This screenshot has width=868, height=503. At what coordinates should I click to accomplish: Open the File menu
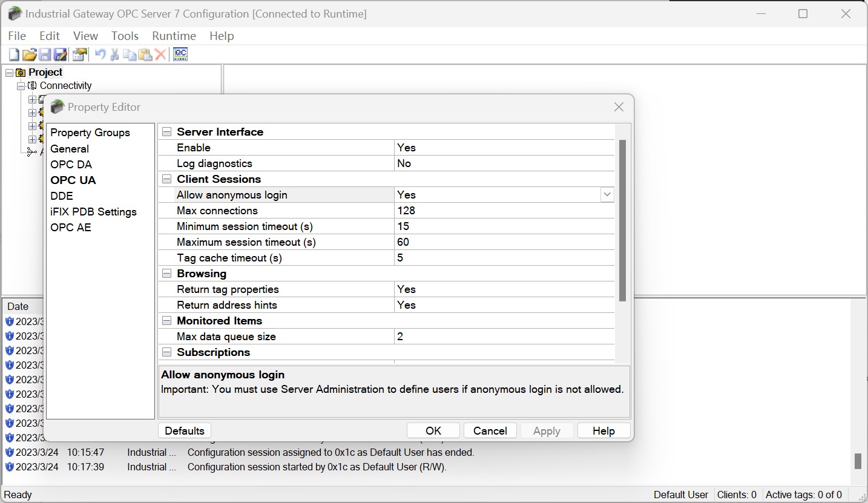(x=17, y=36)
